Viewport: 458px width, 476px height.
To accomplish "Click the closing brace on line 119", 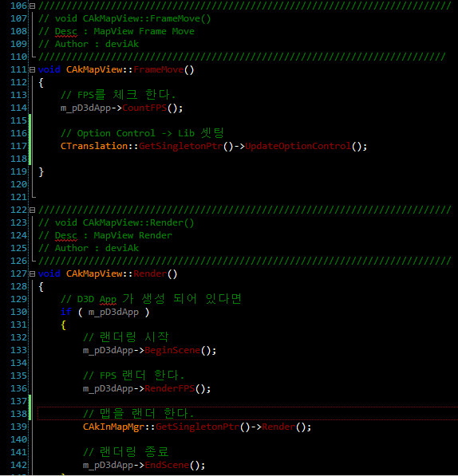I will [x=41, y=171].
